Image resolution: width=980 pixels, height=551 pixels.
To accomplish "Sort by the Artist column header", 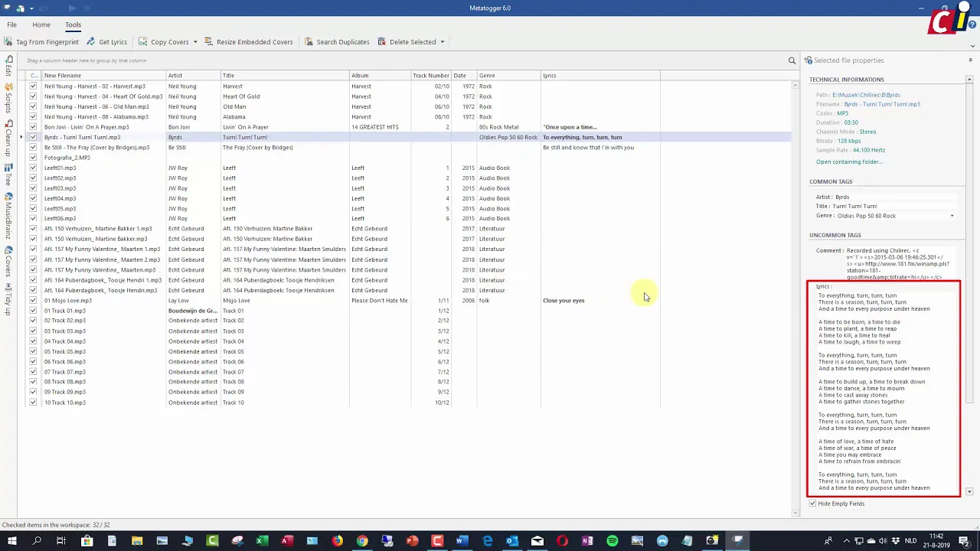I will pyautogui.click(x=194, y=76).
